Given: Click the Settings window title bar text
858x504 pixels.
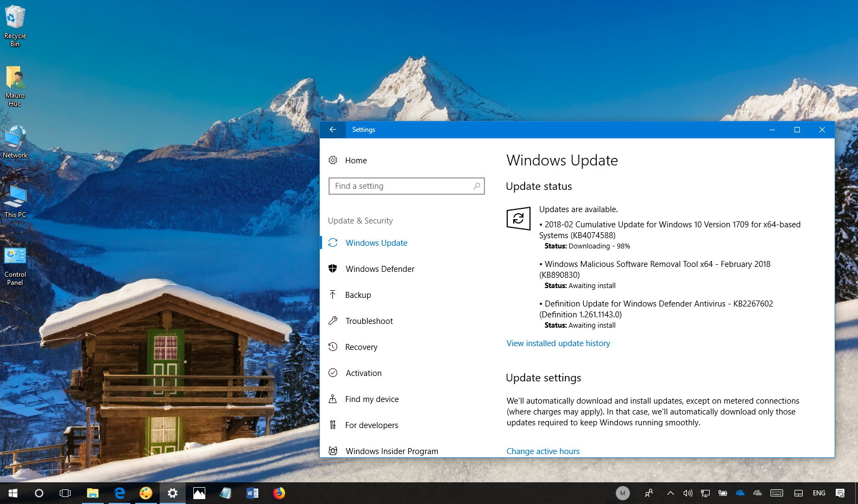Looking at the screenshot, I should [x=364, y=130].
